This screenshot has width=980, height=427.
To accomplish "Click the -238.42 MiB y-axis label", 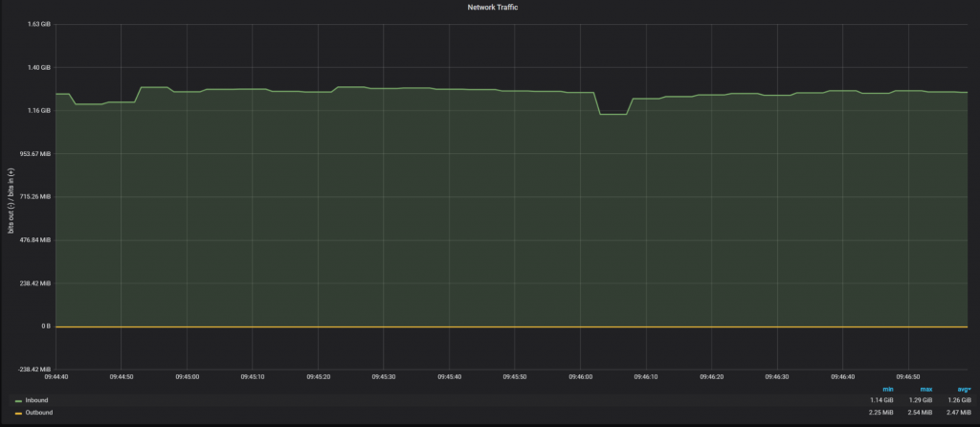I will (x=33, y=370).
